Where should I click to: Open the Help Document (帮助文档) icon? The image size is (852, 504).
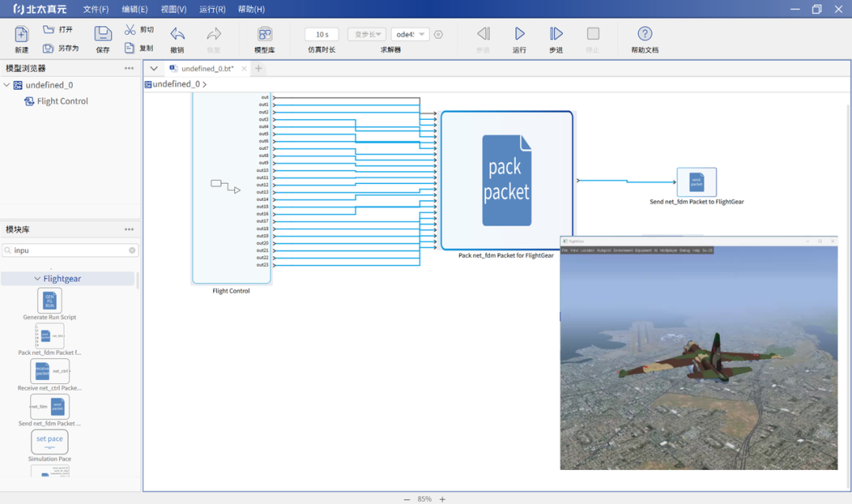click(645, 34)
